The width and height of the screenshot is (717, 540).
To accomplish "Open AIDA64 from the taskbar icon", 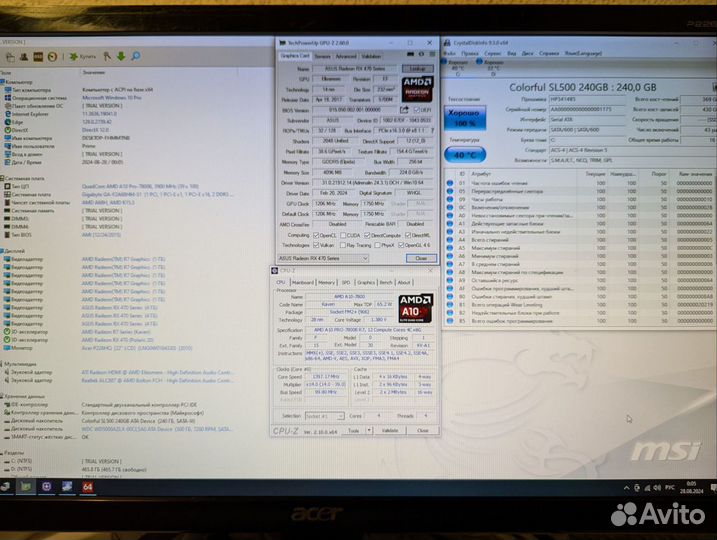I will [88, 487].
